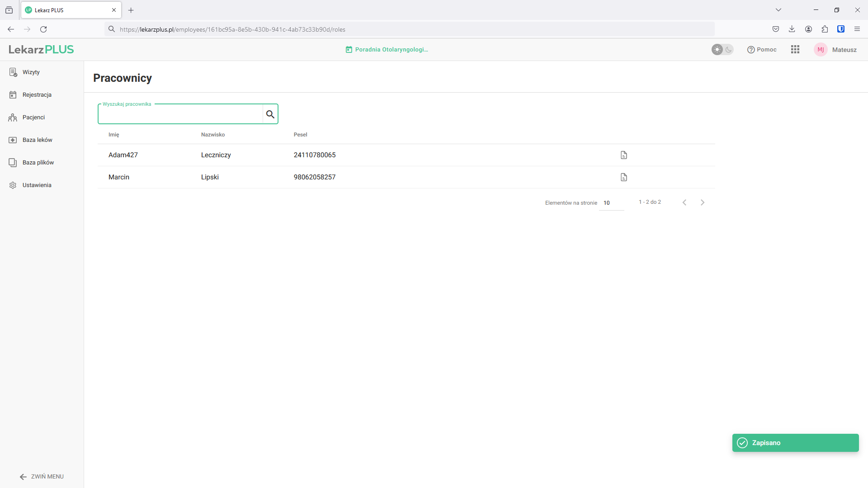Select Rejestracja in the side menu

(37, 95)
